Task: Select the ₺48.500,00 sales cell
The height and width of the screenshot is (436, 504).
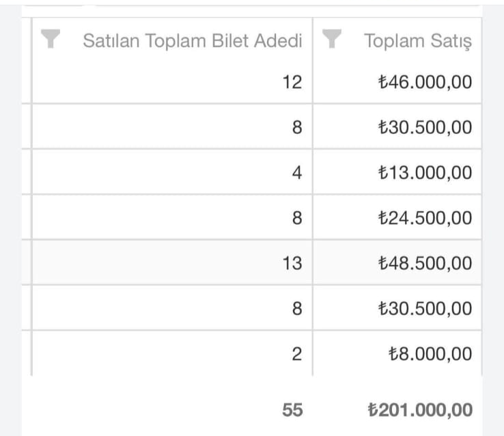Action: [397, 262]
